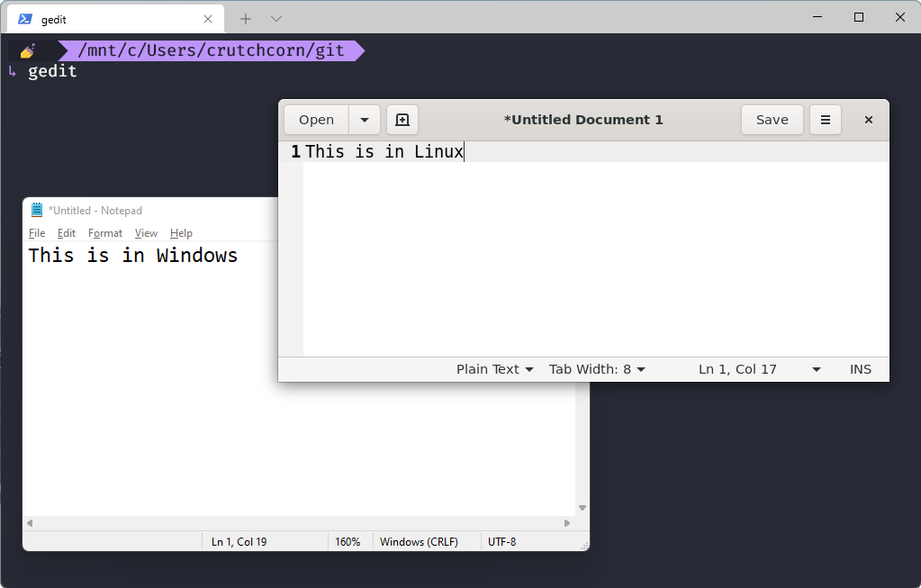This screenshot has height=588, width=921.
Task: Click the PowerShell icon on the gedit terminal tab
Action: pos(24,18)
